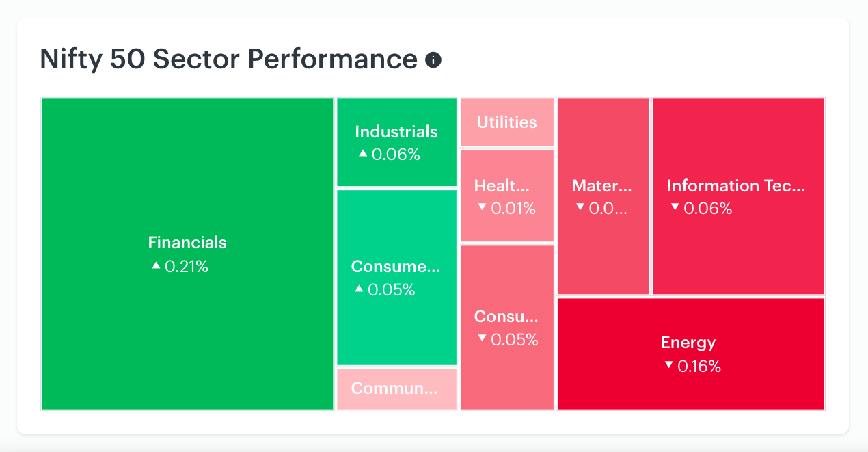
Task: Click the up arrow beside Industrials 0.06%
Action: [x=363, y=154]
